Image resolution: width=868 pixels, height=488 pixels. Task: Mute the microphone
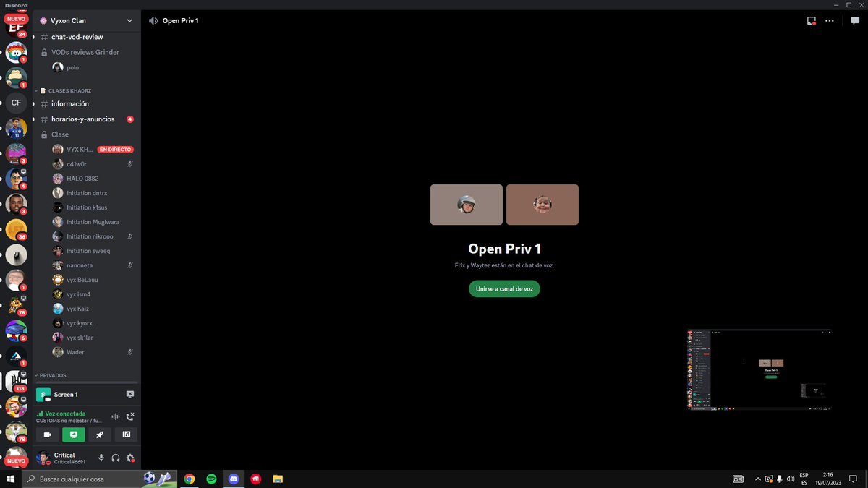[101, 458]
